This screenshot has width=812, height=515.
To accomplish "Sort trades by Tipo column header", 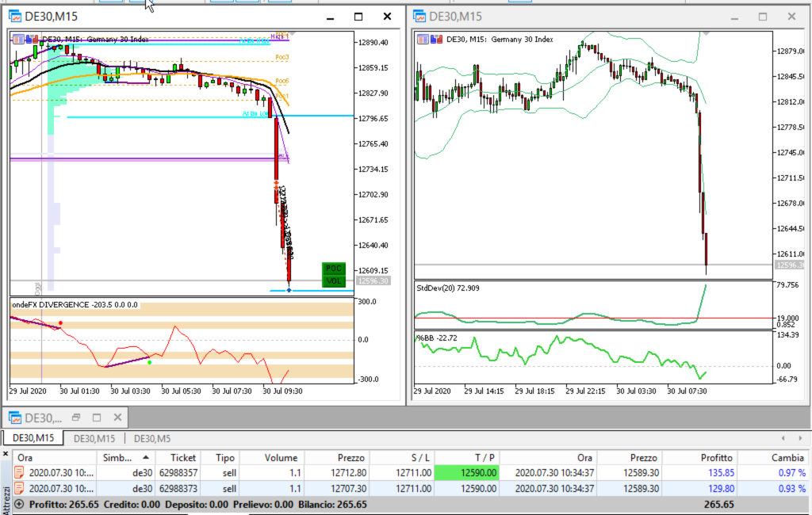I will click(220, 457).
